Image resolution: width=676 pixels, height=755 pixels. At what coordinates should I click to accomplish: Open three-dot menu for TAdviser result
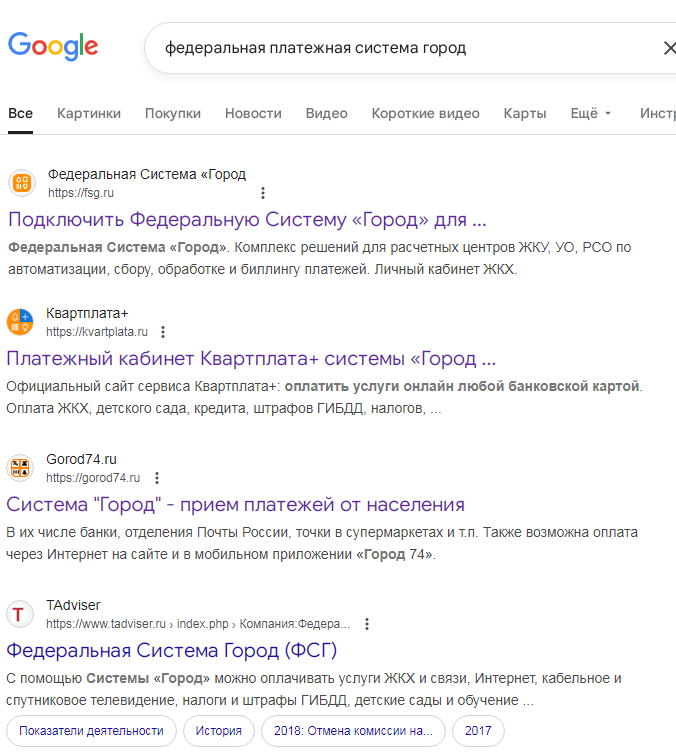click(x=367, y=624)
